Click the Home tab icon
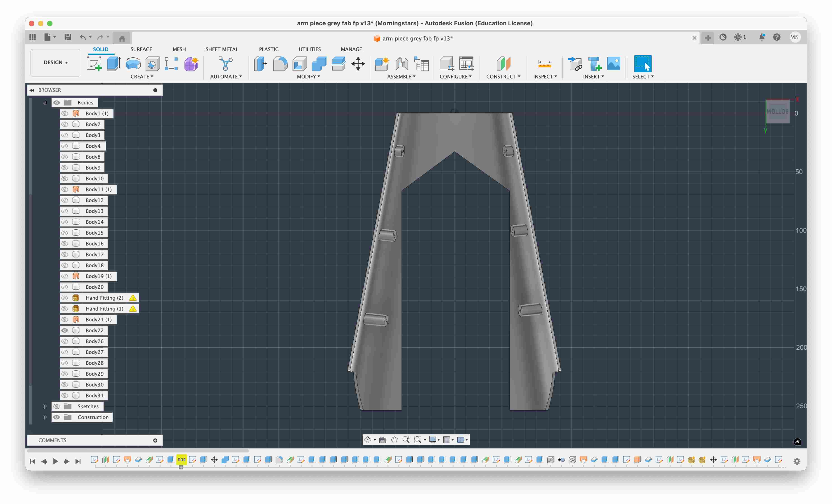832x504 pixels. click(x=122, y=38)
